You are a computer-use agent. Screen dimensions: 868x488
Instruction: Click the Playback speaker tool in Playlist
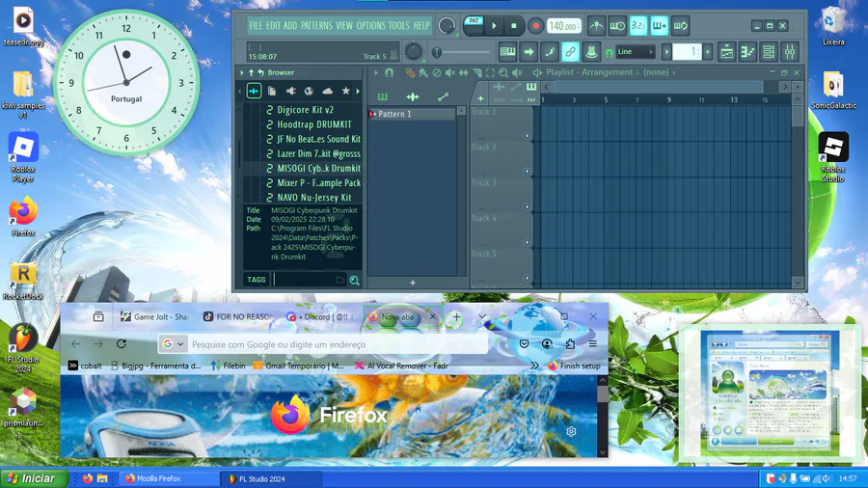(517, 72)
